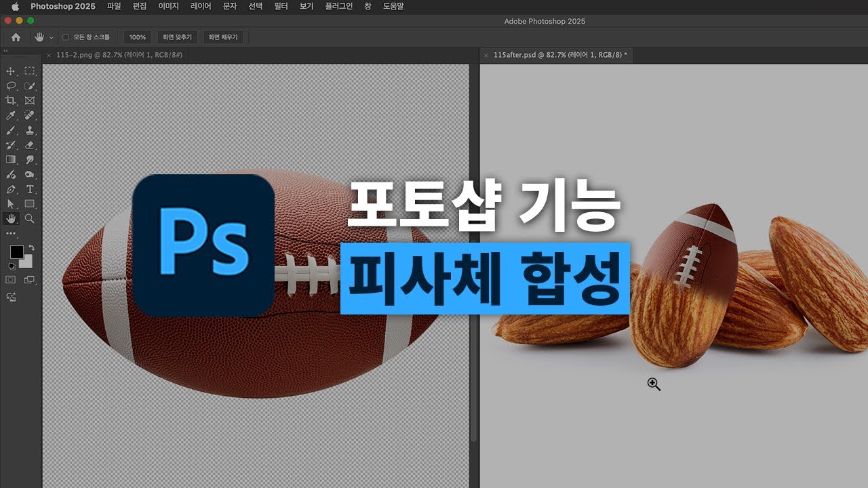The width and height of the screenshot is (868, 488).
Task: Click the Home icon in the options bar
Action: pos(16,37)
